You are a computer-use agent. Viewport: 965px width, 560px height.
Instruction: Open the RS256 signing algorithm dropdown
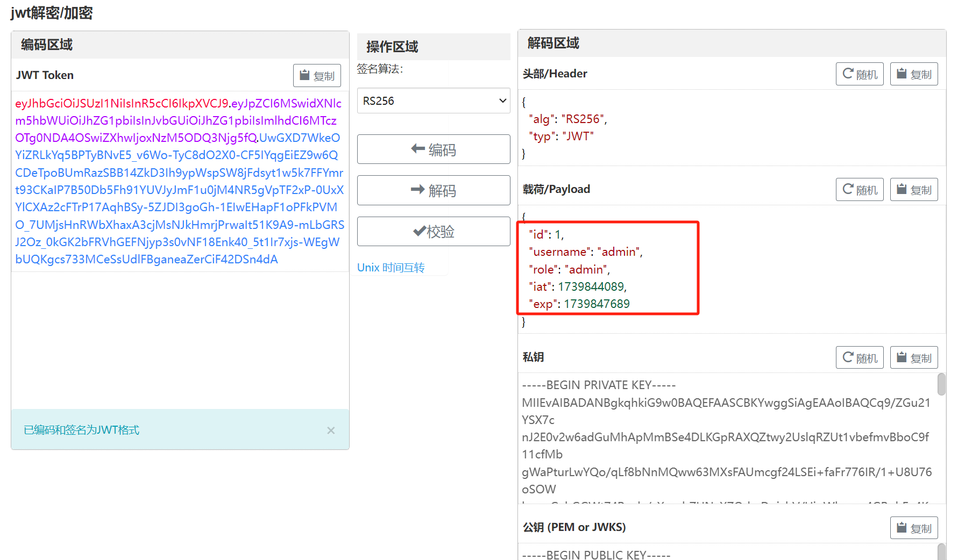pyautogui.click(x=434, y=101)
